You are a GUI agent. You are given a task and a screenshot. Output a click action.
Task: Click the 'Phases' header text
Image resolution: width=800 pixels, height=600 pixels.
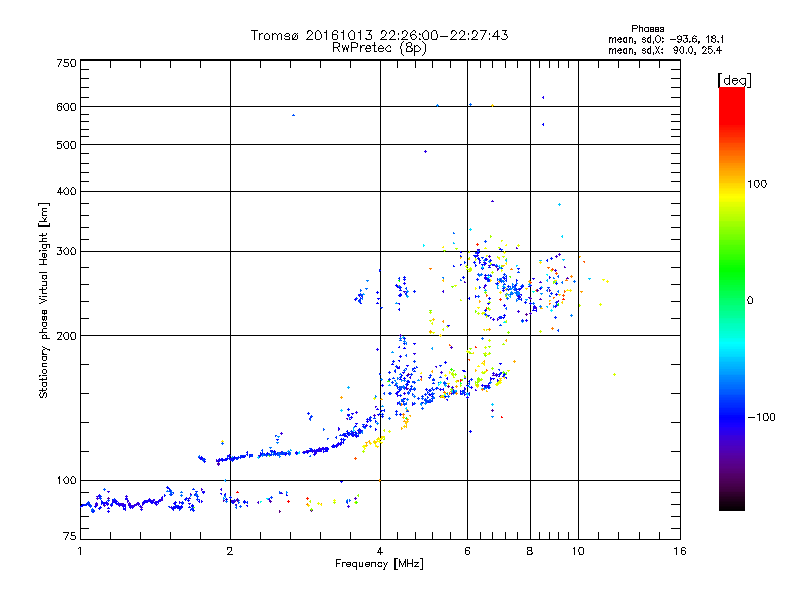tap(647, 29)
